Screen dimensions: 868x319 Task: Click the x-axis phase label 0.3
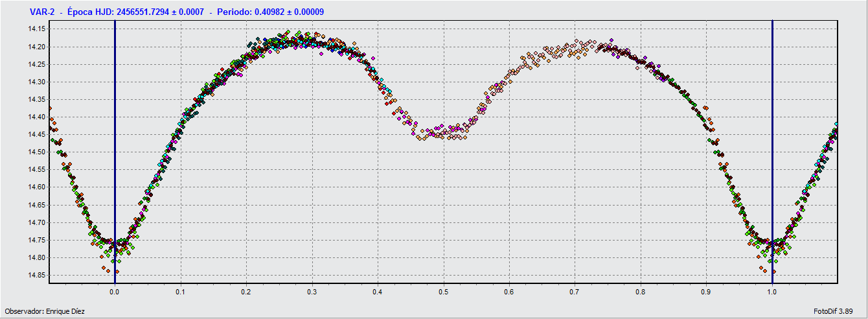tap(312, 292)
